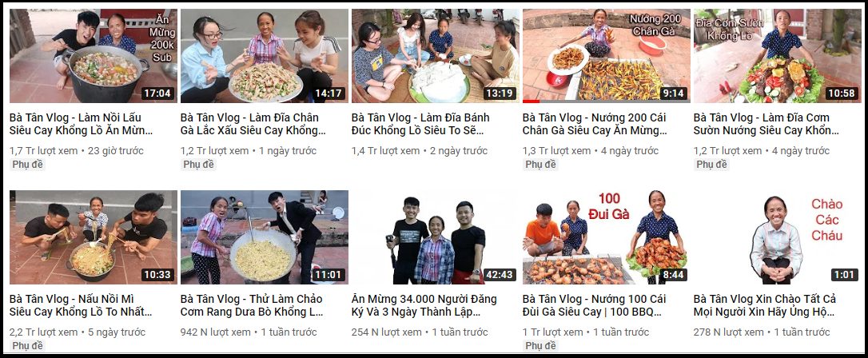Click title 'Thử Làm Chảo Cơm Rang Dưa Bò'
This screenshot has width=868, height=358.
point(252,305)
